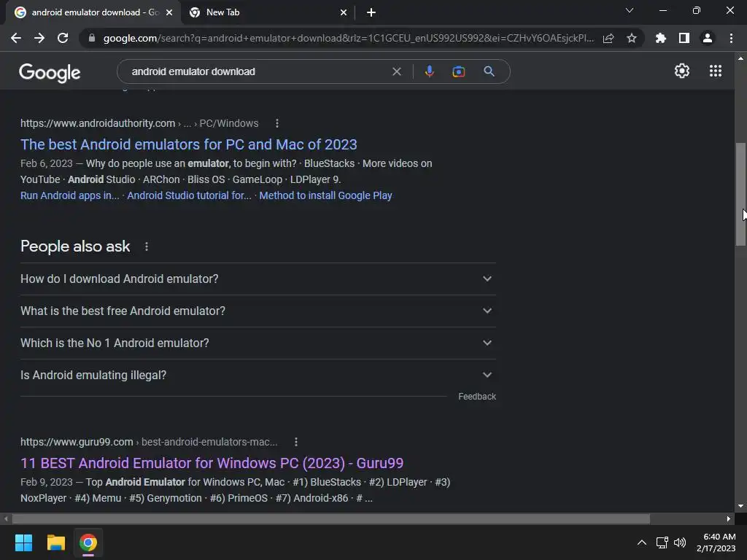The height and width of the screenshot is (560, 747).
Task: Open File Explorer from the taskbar
Action: pos(55,542)
